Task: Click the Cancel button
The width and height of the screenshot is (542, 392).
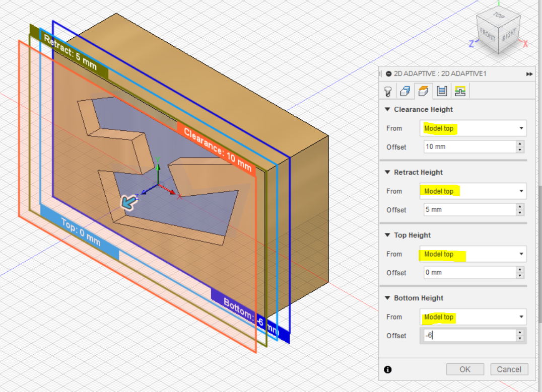Action: pyautogui.click(x=509, y=369)
